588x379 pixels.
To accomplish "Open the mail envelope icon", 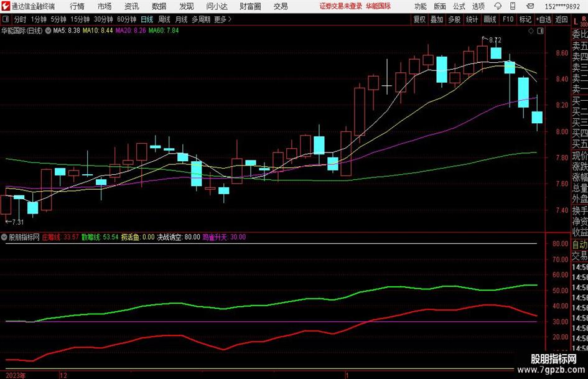I will click(x=530, y=6).
